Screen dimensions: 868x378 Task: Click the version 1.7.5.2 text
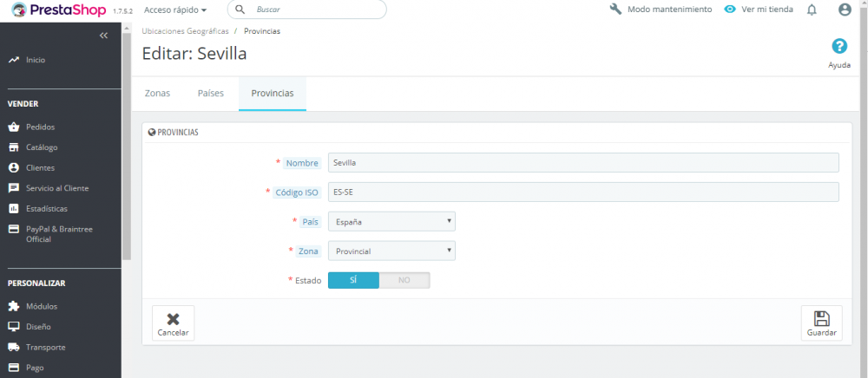click(123, 11)
